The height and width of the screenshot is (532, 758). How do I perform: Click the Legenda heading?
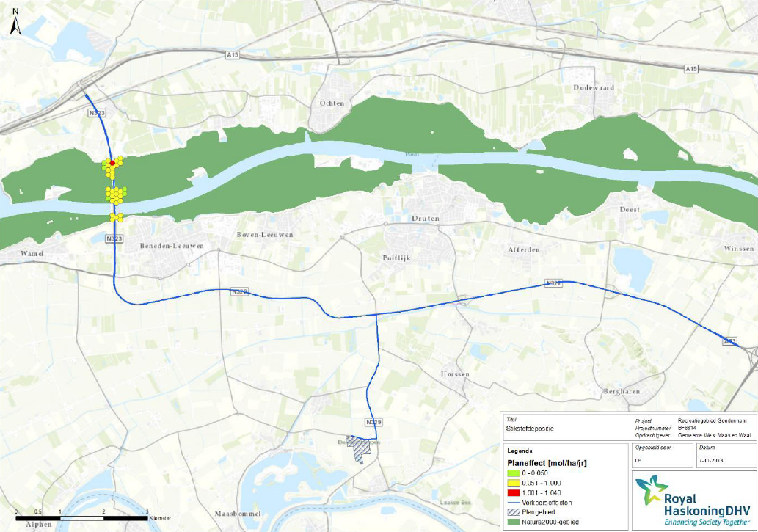click(518, 451)
